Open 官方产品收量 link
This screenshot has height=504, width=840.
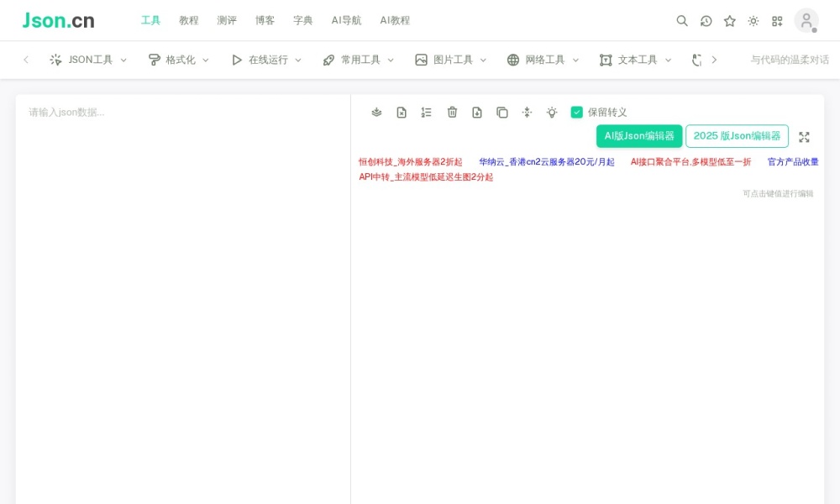coord(793,162)
